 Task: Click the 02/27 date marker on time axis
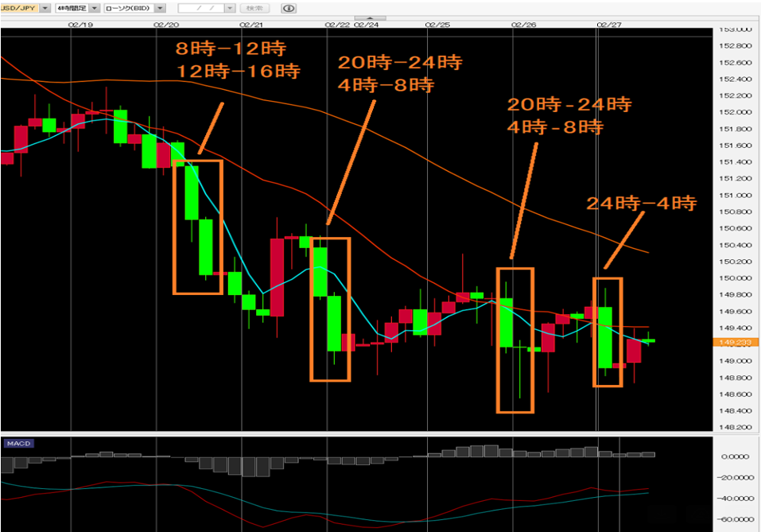pyautogui.click(x=608, y=25)
